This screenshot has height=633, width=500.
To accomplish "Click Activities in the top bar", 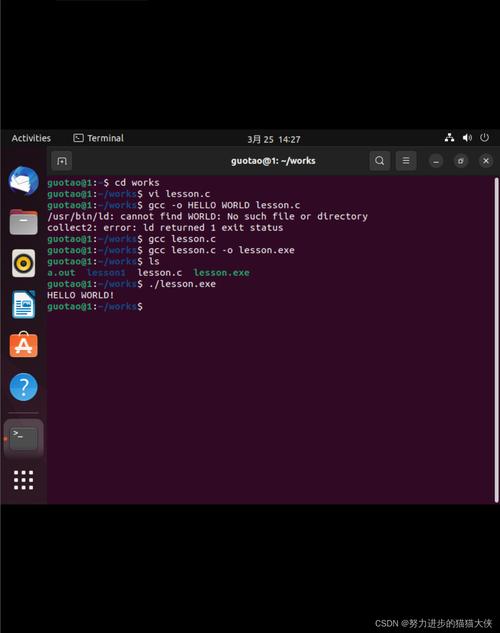I will coord(31,138).
